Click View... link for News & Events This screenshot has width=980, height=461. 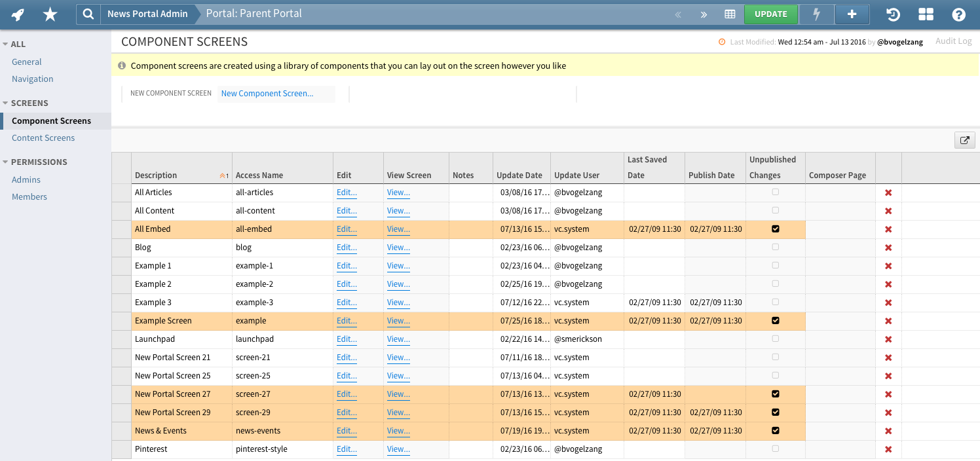tap(398, 431)
